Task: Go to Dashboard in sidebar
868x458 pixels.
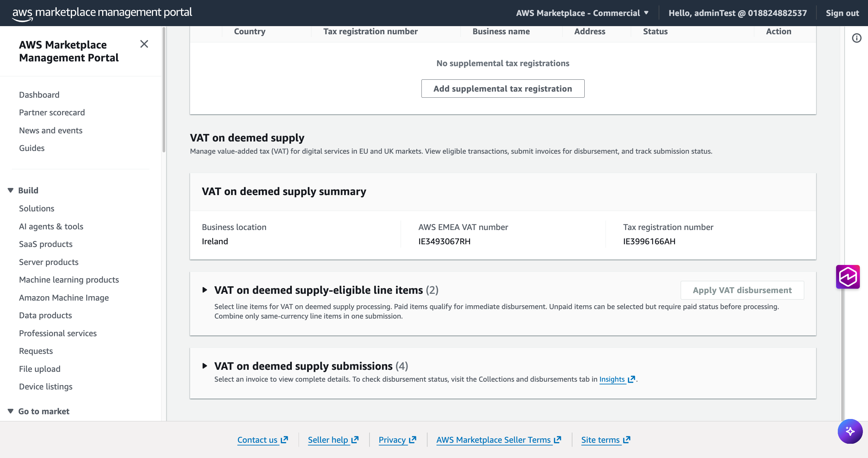Action: point(39,95)
